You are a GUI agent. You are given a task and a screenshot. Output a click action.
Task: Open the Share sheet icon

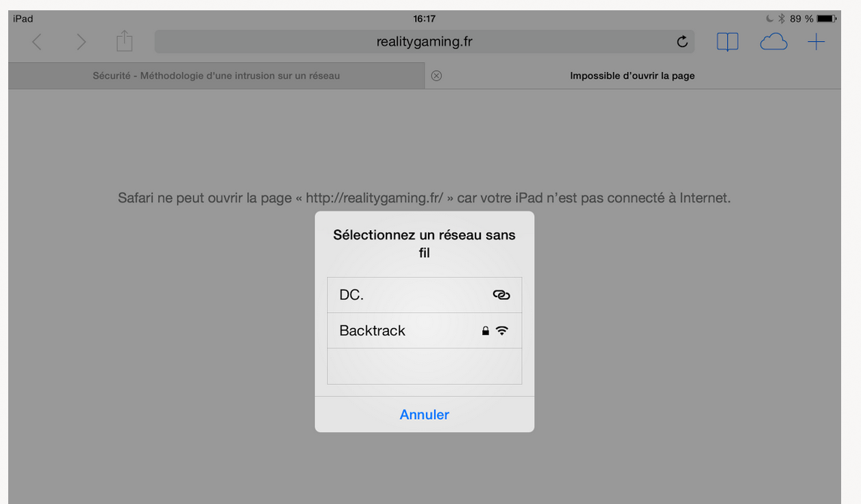[124, 41]
